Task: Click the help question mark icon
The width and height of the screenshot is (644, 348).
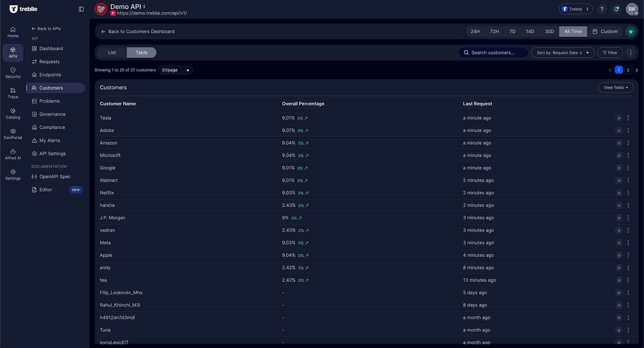Action: pos(602,9)
